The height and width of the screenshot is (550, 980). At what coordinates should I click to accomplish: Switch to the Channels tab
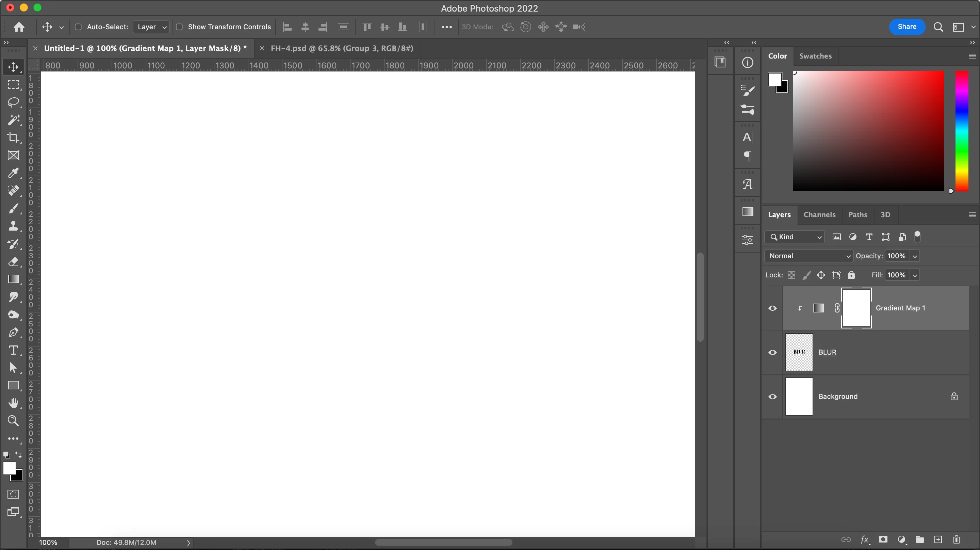tap(819, 215)
